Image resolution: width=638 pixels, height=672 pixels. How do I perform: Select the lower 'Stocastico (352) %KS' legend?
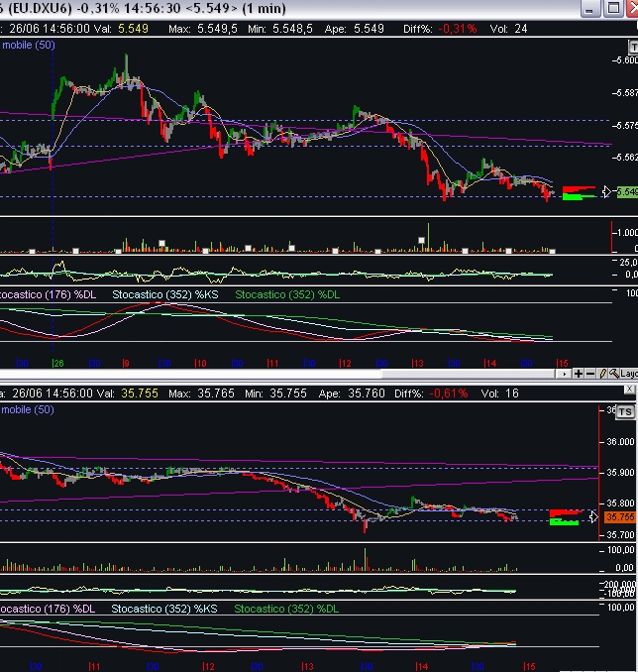pyautogui.click(x=164, y=609)
